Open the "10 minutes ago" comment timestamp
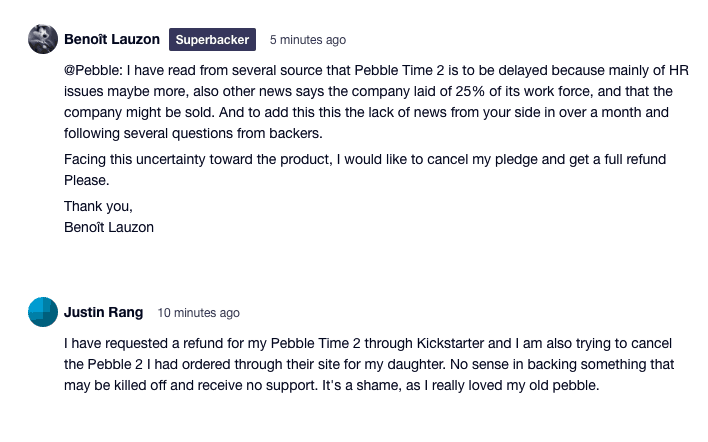Screen dimensions: 708x442 pyautogui.click(x=199, y=312)
